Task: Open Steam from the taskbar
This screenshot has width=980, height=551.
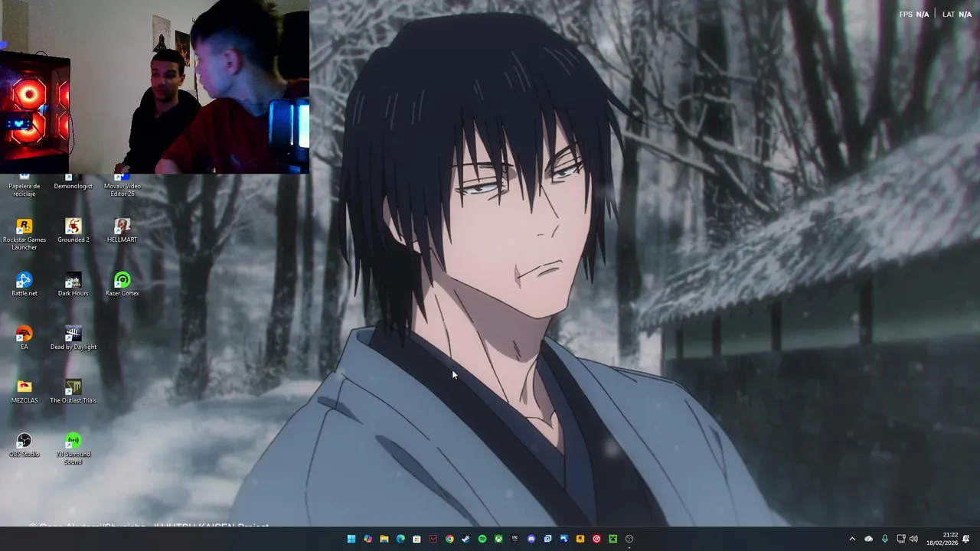Action: click(x=465, y=539)
